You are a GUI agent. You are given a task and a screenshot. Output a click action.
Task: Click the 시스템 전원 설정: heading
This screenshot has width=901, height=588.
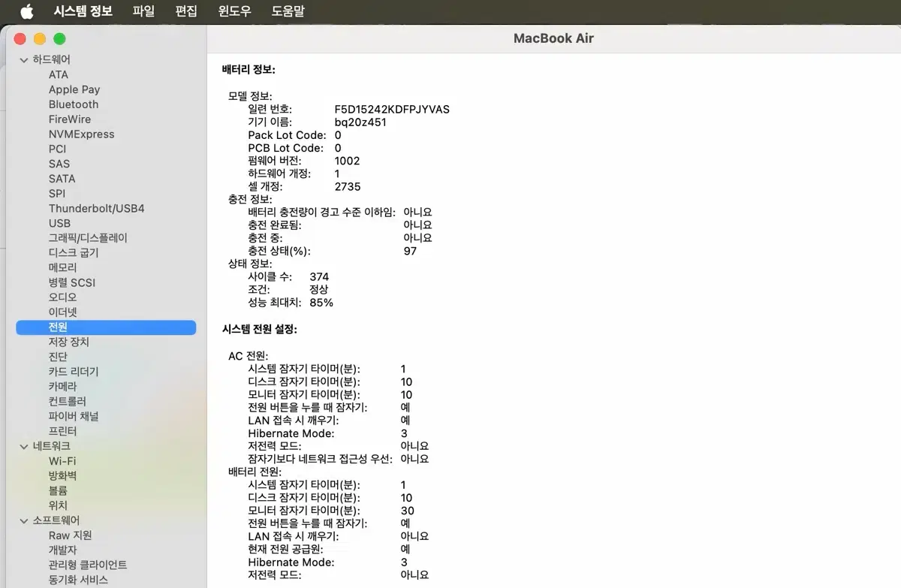pyautogui.click(x=259, y=329)
